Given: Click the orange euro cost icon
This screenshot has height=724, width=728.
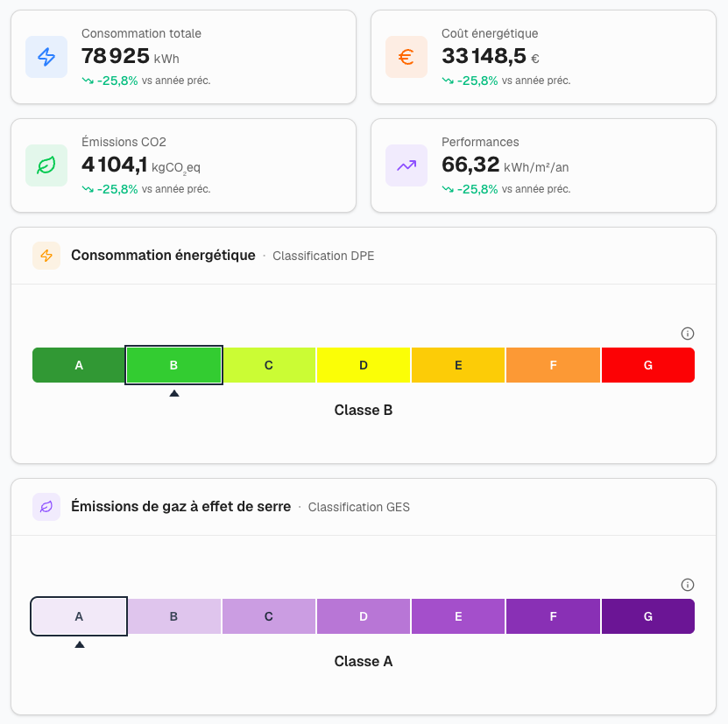Looking at the screenshot, I should tap(406, 57).
